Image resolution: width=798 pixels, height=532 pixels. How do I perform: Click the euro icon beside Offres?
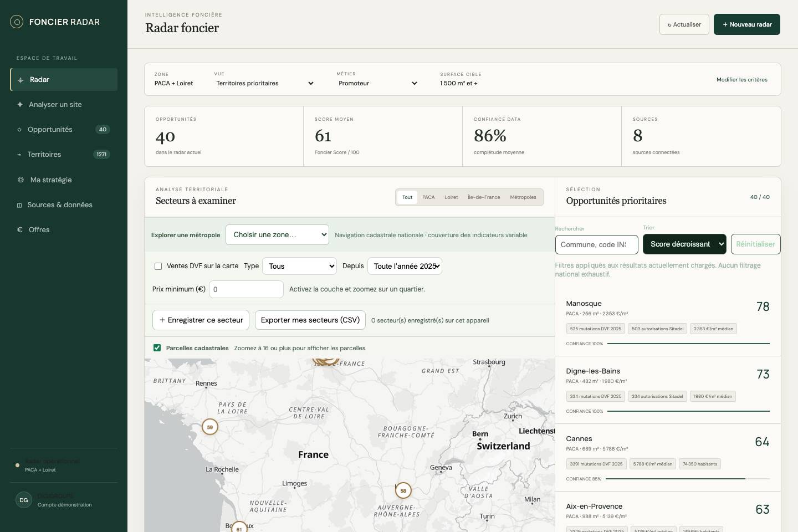[x=20, y=230]
